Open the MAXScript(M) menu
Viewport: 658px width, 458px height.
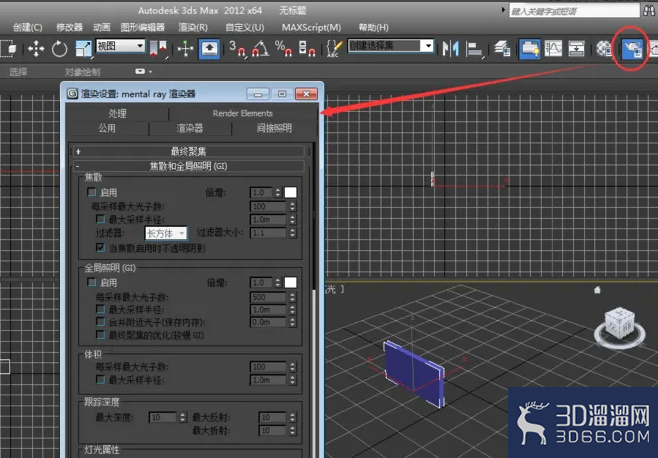310,27
